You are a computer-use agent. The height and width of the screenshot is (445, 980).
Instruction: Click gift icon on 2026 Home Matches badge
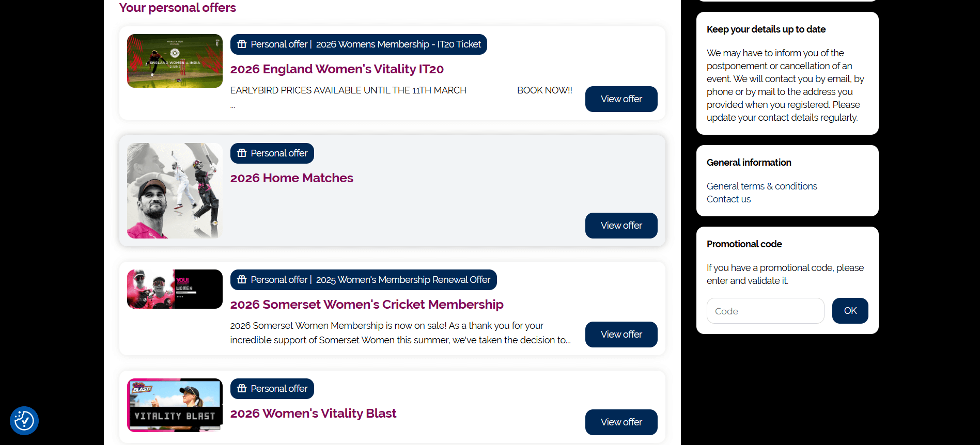[242, 153]
